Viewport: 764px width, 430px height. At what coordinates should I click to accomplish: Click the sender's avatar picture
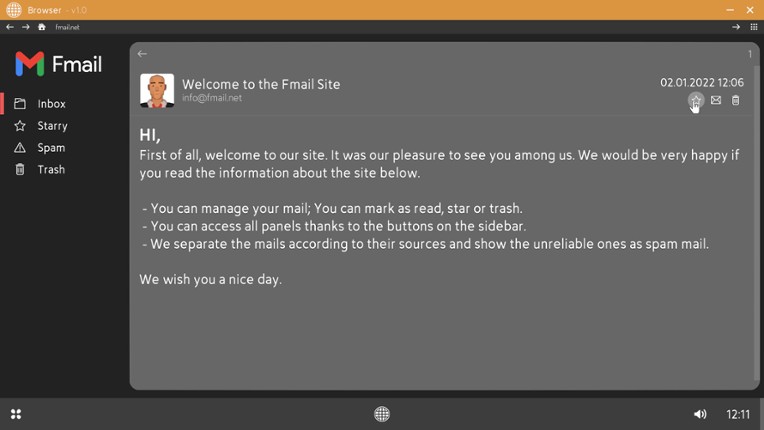[x=157, y=90]
